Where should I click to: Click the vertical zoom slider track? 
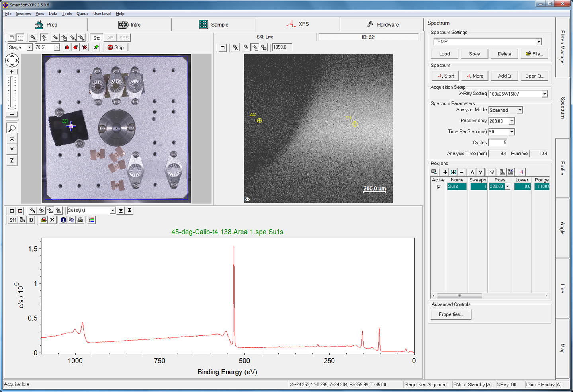click(x=12, y=93)
